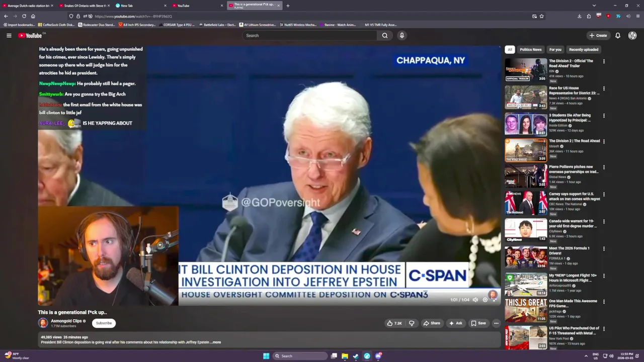Open 'Battlefield Labs' bookmark
644x362 pixels.
click(217, 25)
